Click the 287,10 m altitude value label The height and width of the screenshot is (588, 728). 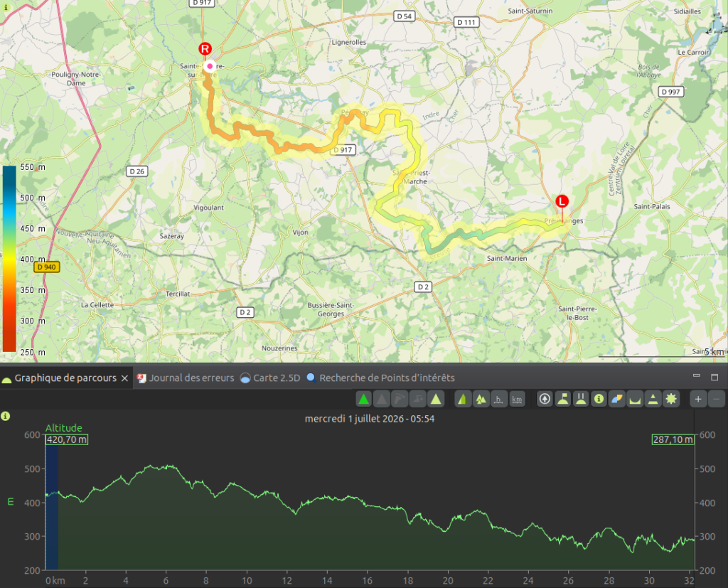coord(673,439)
